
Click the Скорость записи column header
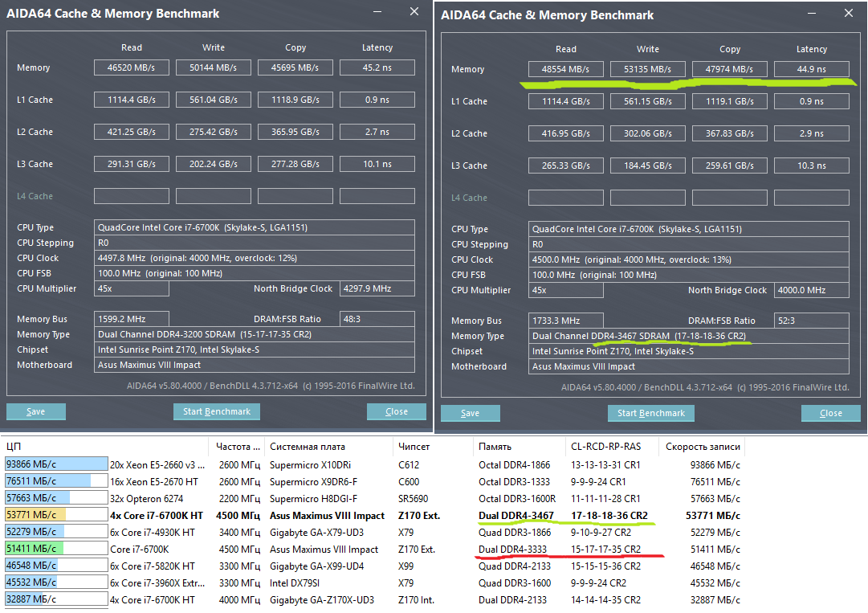702,447
